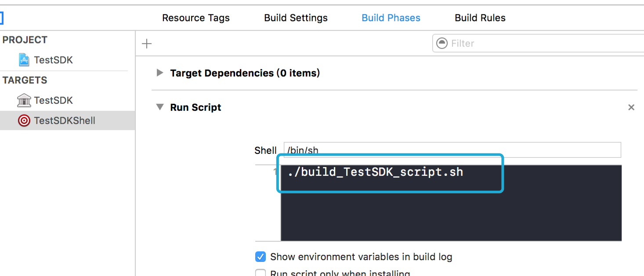Click the filter icon in search field
644x276 pixels.
(442, 43)
